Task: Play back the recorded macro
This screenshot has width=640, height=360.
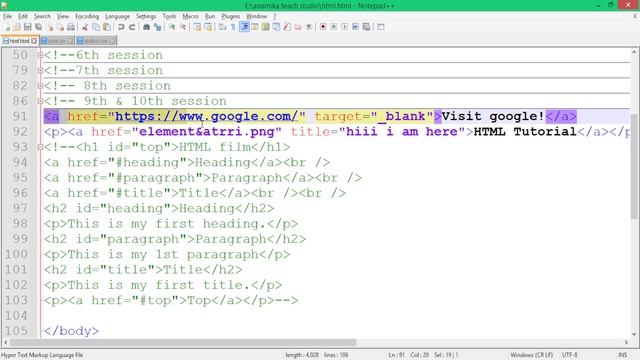Action: click(344, 27)
